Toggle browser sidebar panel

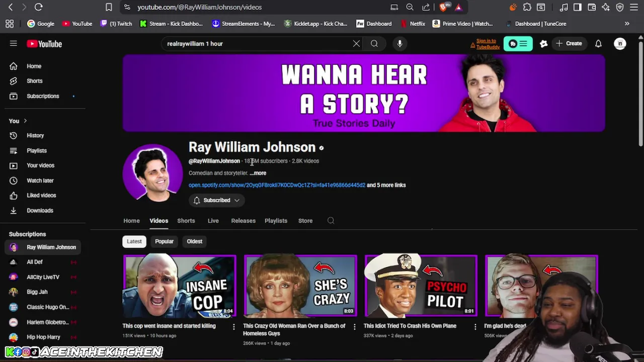pos(578,7)
